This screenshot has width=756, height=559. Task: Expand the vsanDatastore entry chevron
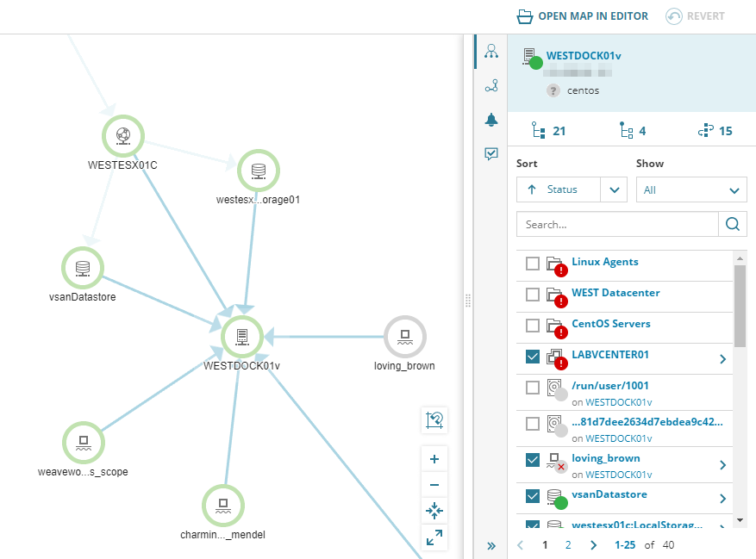(x=724, y=496)
